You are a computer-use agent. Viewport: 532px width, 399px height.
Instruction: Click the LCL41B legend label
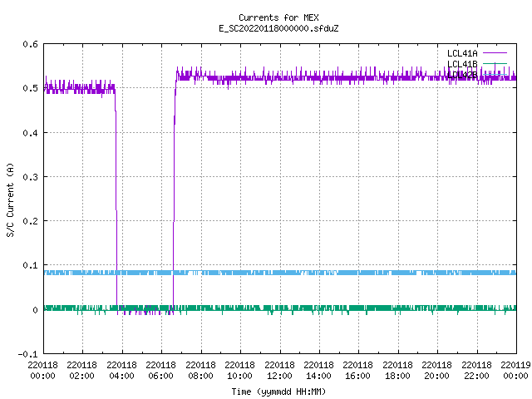click(462, 64)
